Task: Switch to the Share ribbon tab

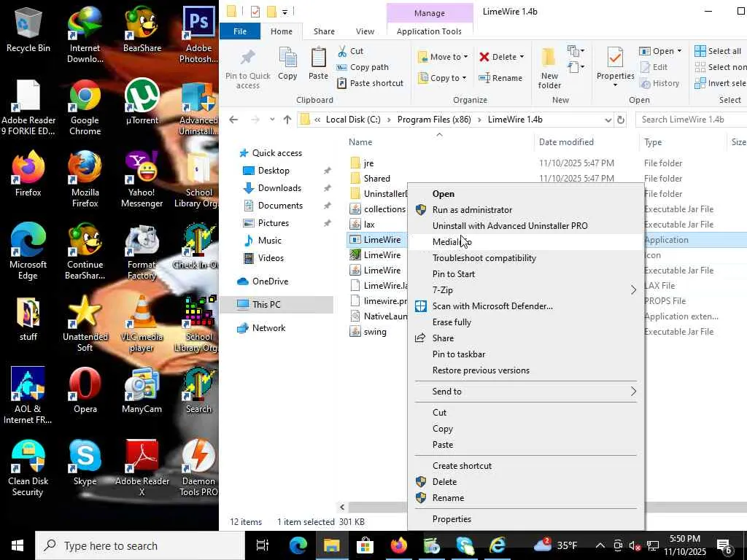Action: [x=324, y=31]
